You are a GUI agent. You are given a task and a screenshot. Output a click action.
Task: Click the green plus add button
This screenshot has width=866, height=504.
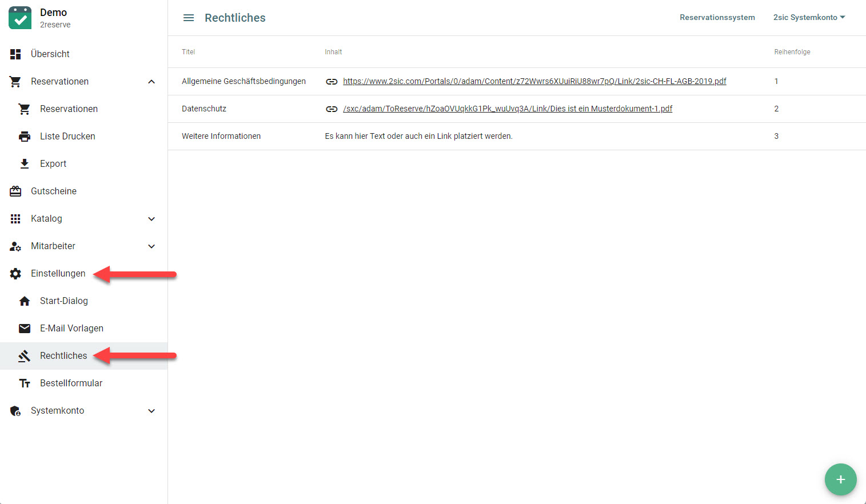(840, 479)
